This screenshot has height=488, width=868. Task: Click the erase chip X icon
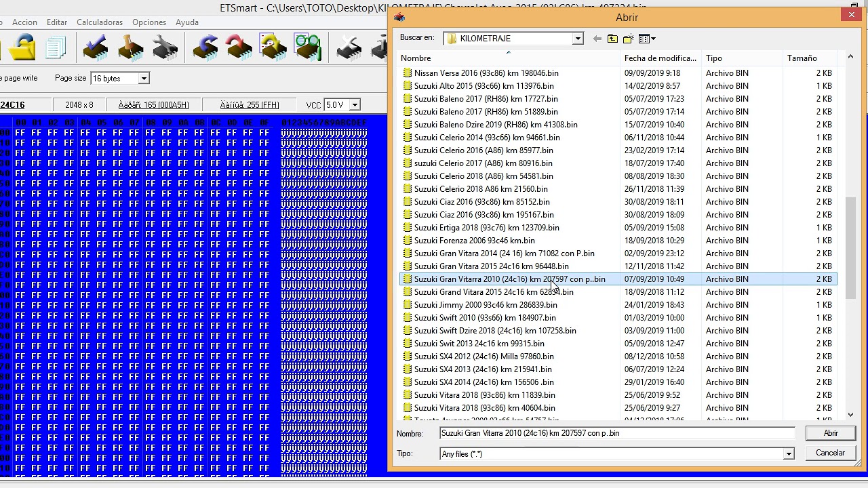(349, 47)
